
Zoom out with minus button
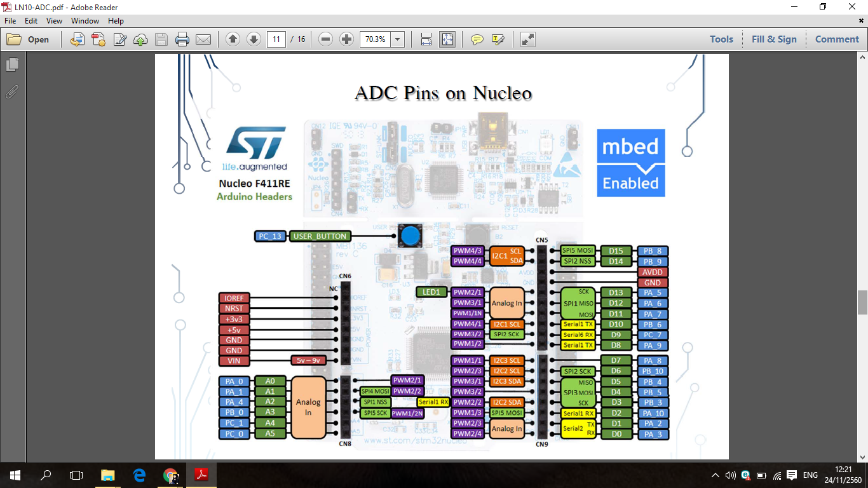(x=326, y=39)
